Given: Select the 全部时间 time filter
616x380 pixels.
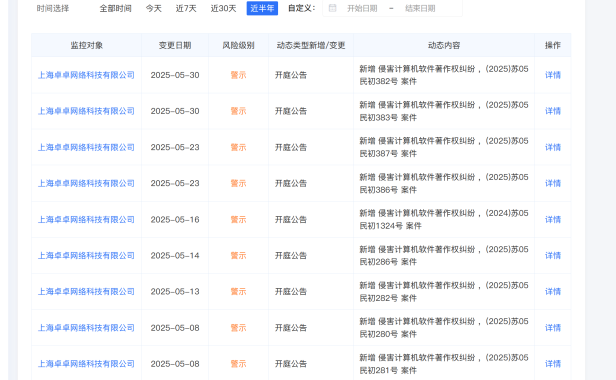Looking at the screenshot, I should [x=116, y=8].
